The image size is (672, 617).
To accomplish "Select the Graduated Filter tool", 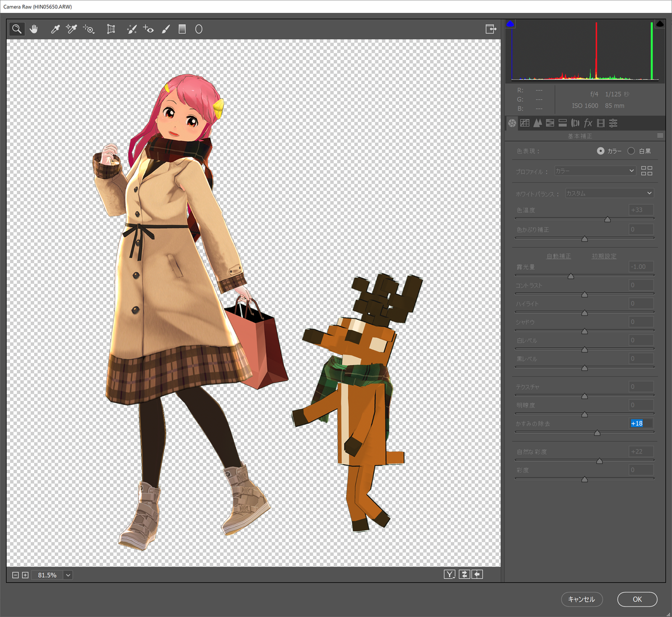I will pos(182,29).
